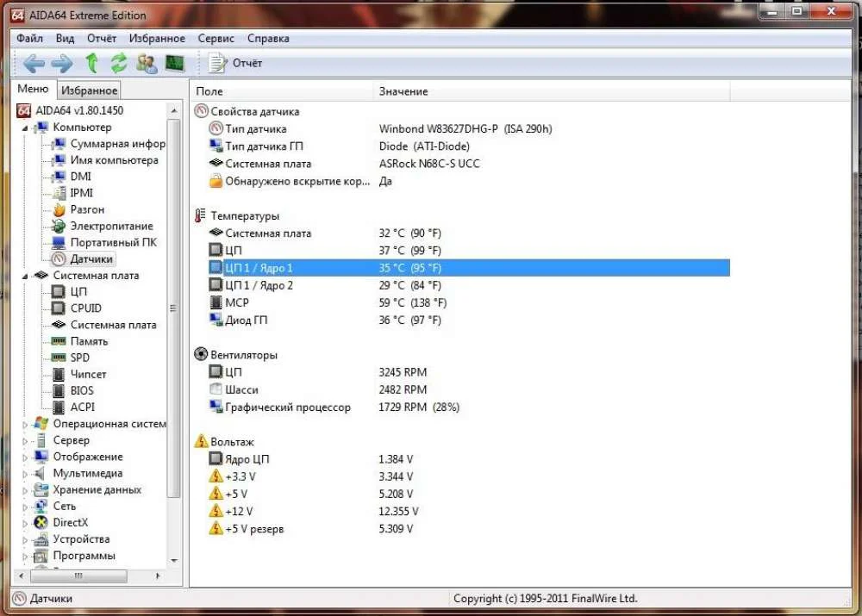Click the DirectX logo icon
Image resolution: width=862 pixels, height=616 pixels.
41,523
